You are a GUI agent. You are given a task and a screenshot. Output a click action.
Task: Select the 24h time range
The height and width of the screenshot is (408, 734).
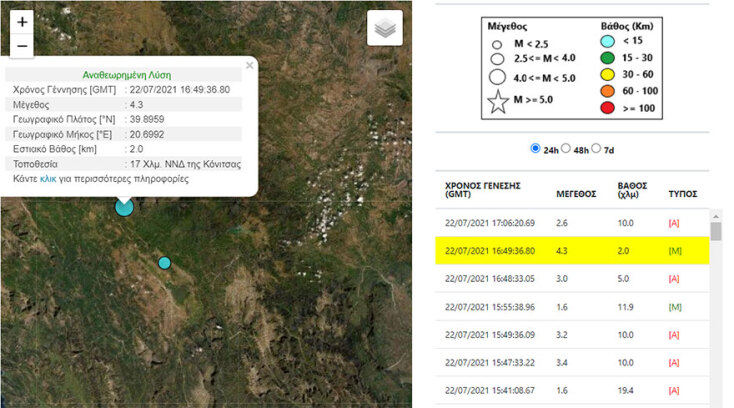(x=534, y=149)
